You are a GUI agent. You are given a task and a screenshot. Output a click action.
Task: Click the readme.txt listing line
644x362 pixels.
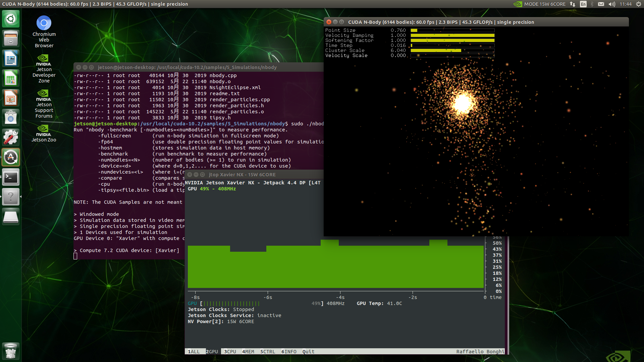[x=157, y=94]
